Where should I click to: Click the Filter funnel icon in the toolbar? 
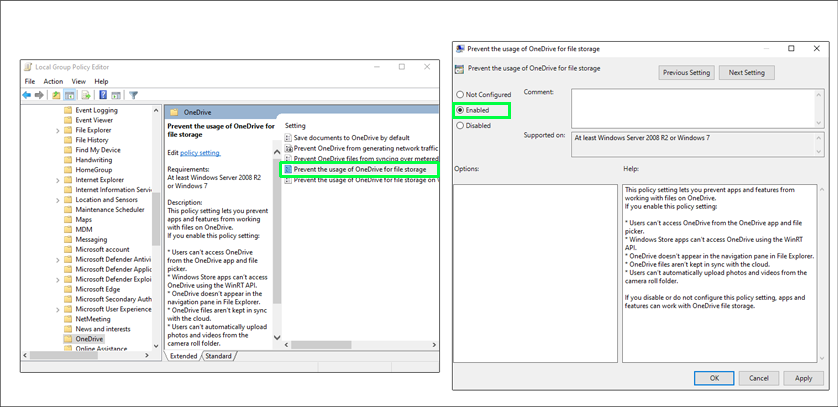pyautogui.click(x=134, y=96)
